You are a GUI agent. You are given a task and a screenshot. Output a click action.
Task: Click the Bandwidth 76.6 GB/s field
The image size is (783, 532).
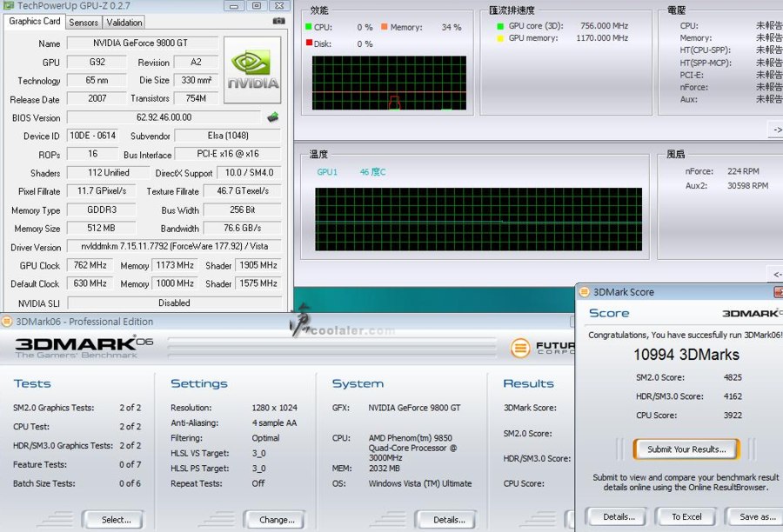(x=242, y=228)
